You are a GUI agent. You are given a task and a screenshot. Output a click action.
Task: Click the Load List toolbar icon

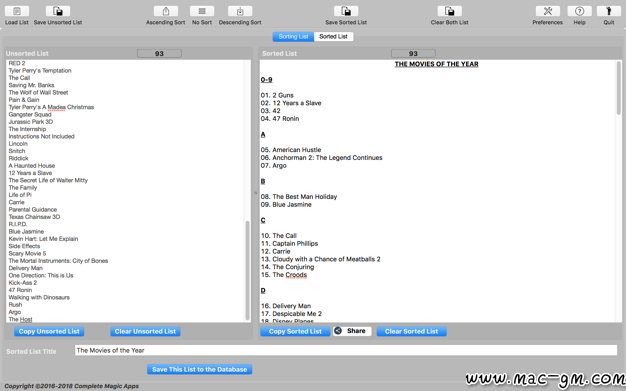pos(17,11)
